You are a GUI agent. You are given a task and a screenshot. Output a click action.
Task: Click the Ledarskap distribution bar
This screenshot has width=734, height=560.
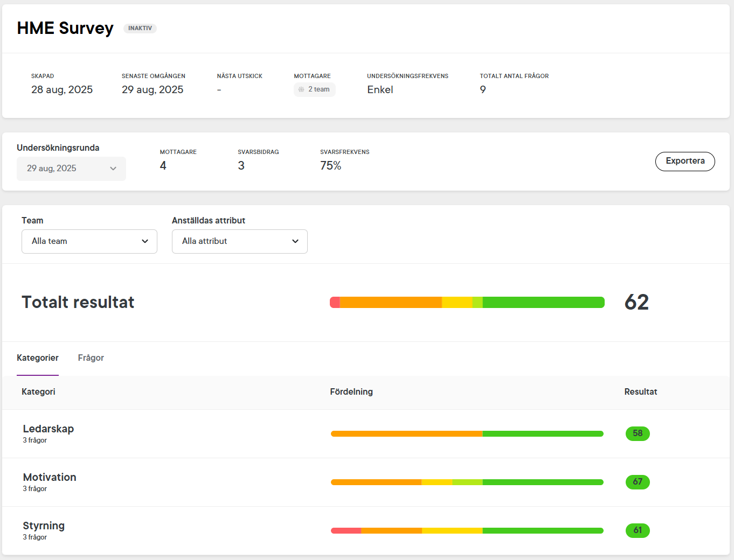coord(467,433)
